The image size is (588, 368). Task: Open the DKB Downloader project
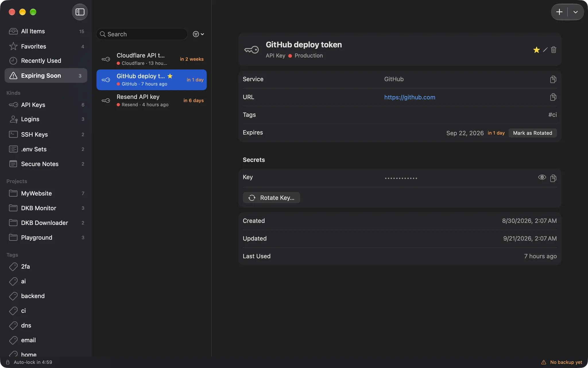click(46, 223)
